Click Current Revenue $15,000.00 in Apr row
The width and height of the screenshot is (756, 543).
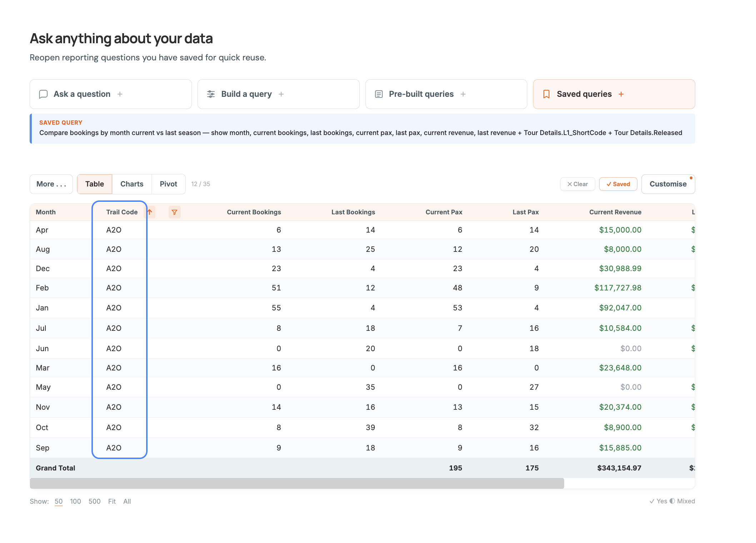click(x=620, y=230)
